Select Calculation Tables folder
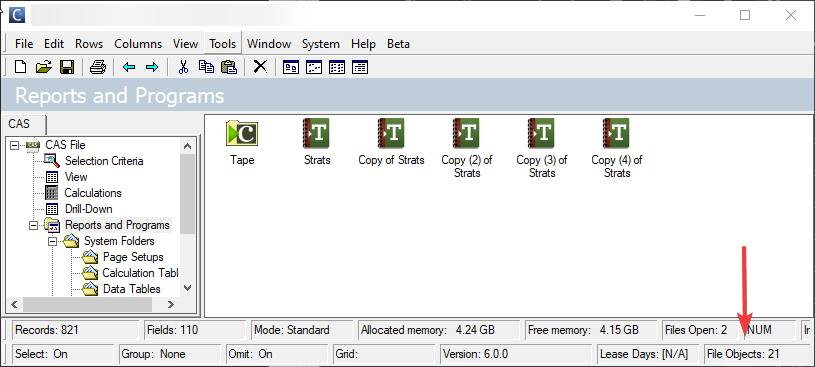The image size is (815, 367). tap(140, 273)
